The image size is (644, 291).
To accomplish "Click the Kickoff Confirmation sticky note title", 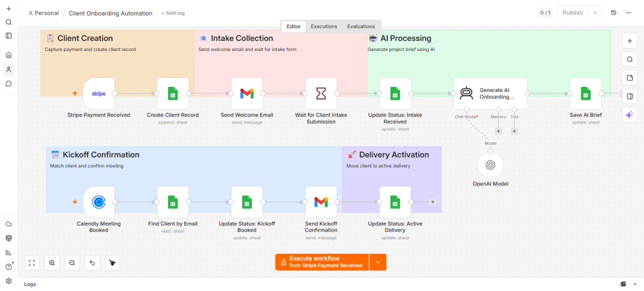I will (x=101, y=155).
